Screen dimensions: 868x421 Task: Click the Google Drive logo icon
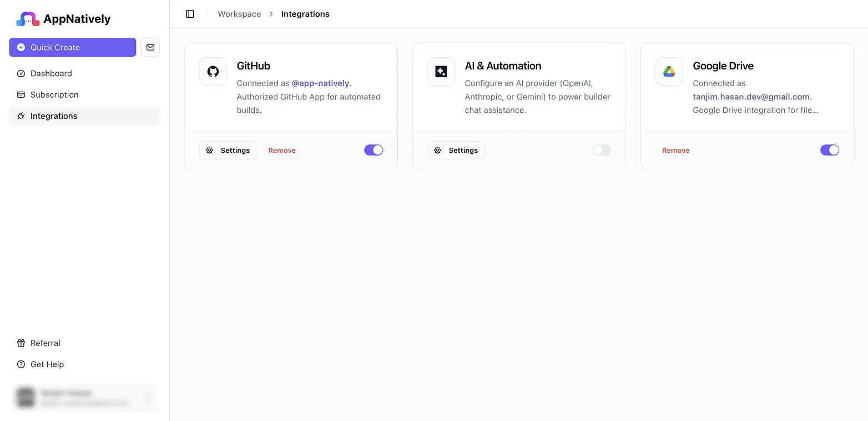click(669, 72)
